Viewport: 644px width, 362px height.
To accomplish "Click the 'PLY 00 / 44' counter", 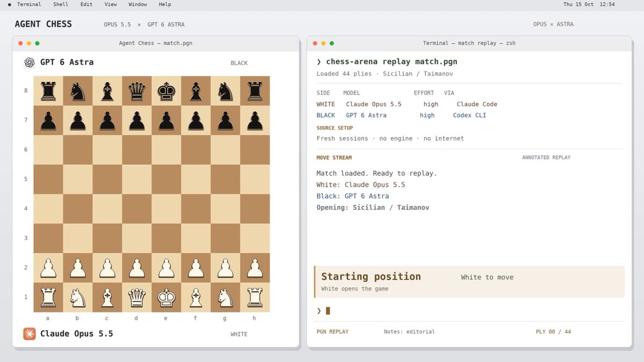I will coord(553,331).
